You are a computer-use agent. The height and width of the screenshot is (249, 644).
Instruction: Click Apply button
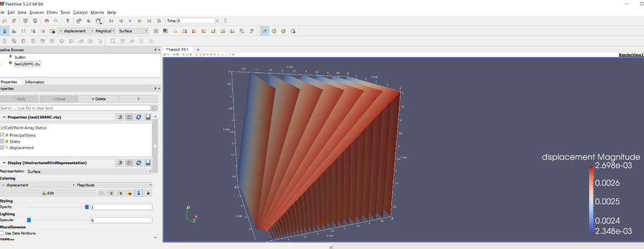[x=19, y=99]
